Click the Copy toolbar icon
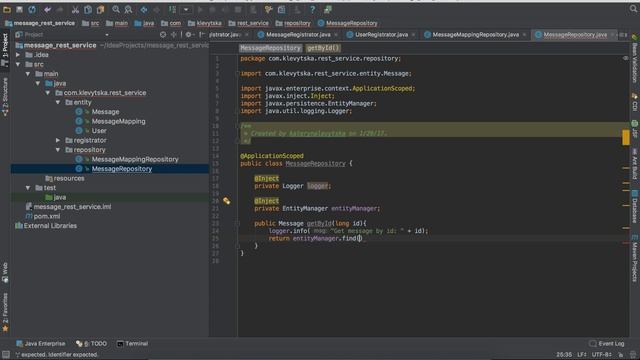The image size is (640, 360). pyautogui.click(x=88, y=9)
